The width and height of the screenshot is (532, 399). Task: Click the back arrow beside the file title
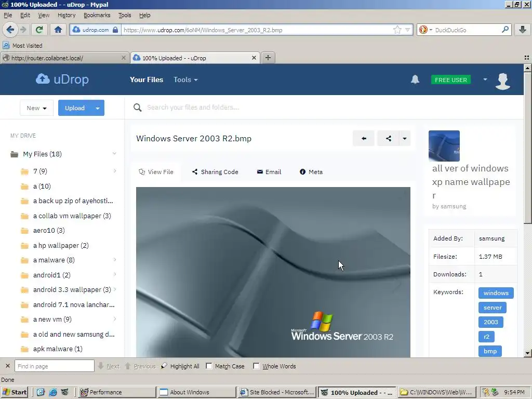tap(364, 138)
